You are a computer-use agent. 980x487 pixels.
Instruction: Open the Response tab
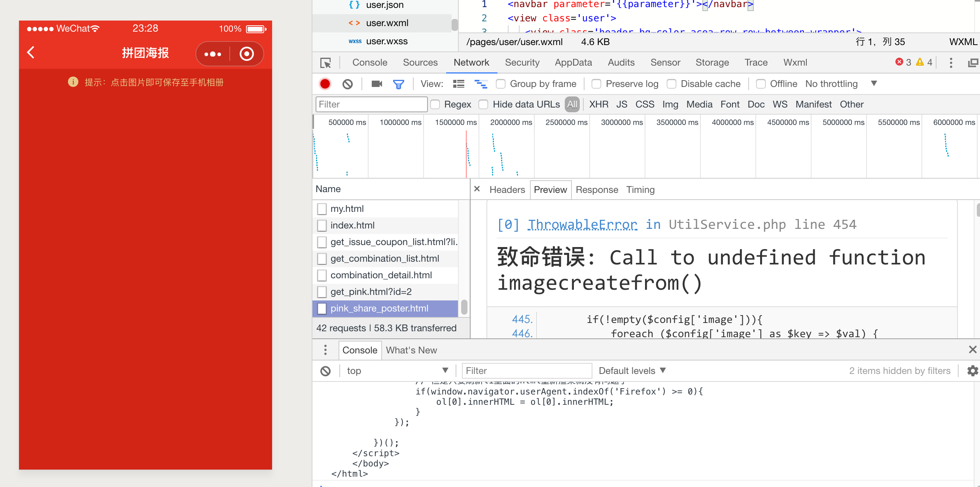597,190
